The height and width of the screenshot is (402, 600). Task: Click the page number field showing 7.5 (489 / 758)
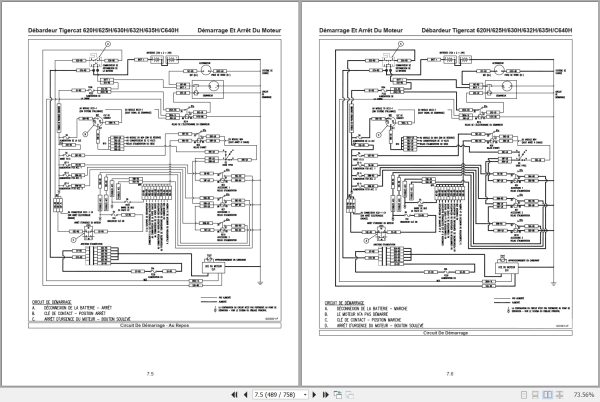click(277, 394)
